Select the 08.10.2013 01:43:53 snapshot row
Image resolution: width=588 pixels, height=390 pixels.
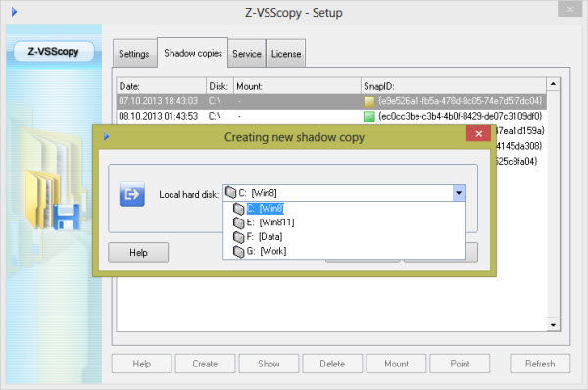(x=331, y=117)
